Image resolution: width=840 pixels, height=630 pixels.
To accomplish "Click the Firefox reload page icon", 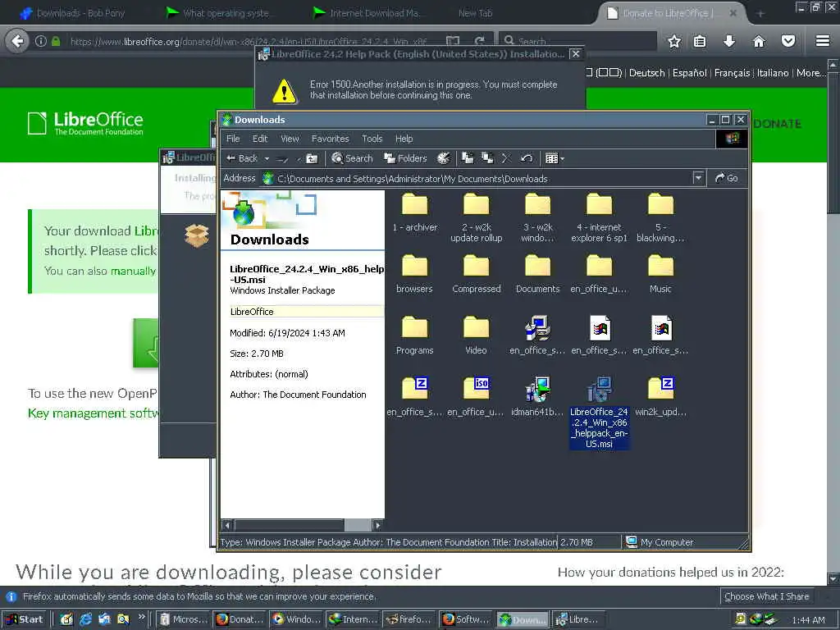I will (x=479, y=41).
